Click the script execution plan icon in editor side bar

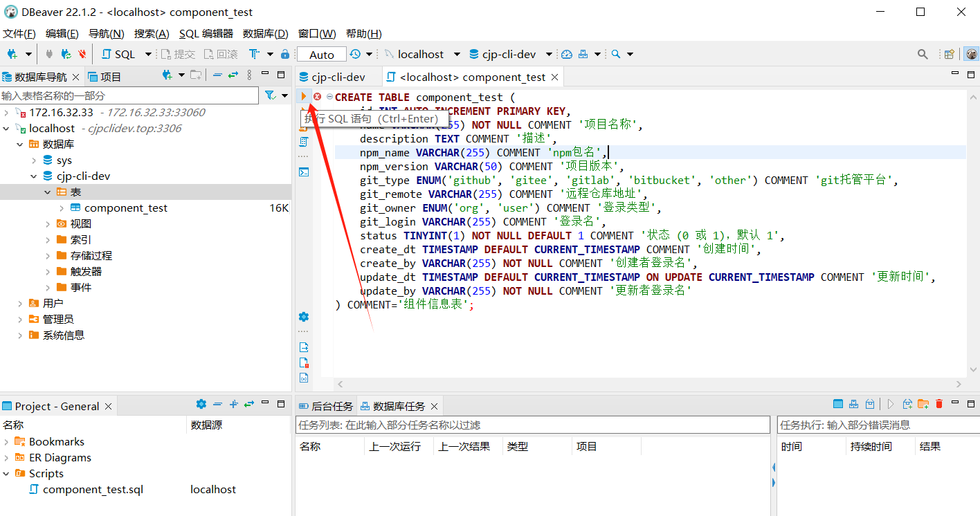(304, 141)
